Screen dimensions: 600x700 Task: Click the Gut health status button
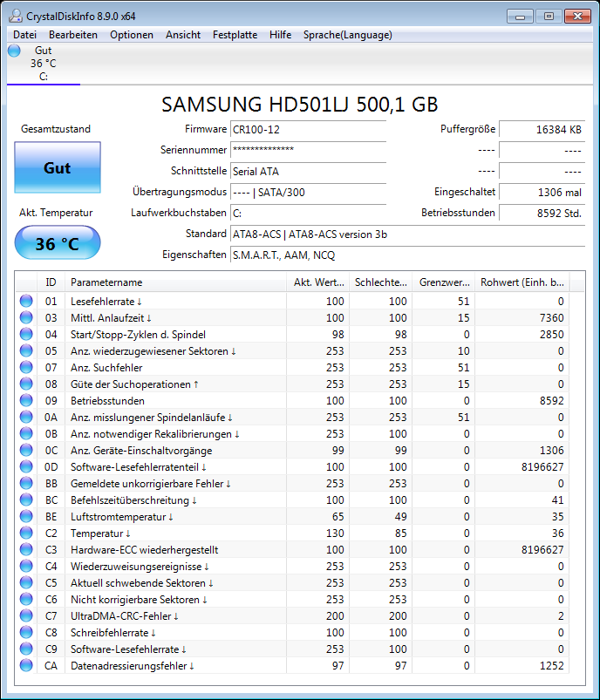(58, 167)
